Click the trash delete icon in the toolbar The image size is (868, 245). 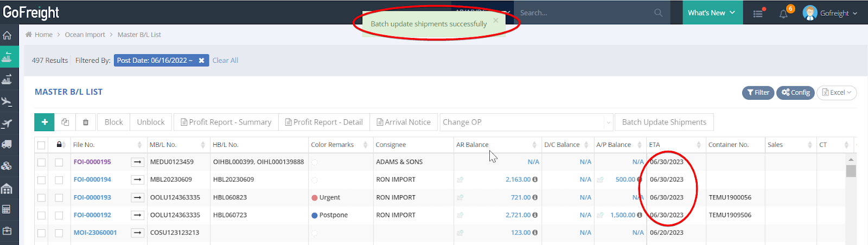coord(86,122)
